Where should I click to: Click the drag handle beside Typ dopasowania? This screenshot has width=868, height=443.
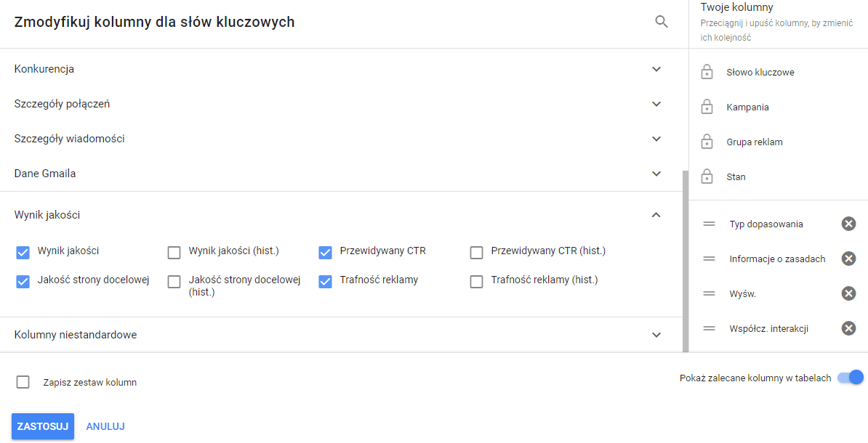(709, 224)
